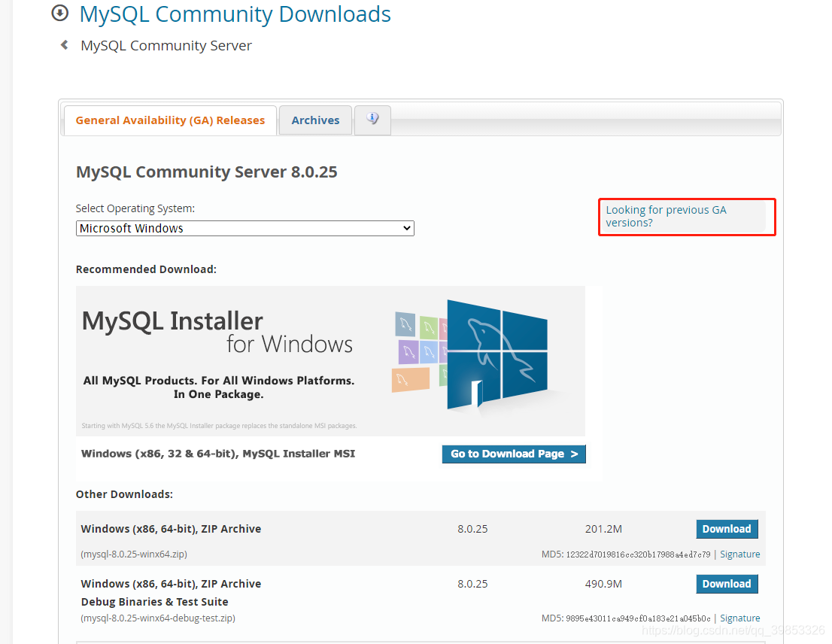
Task: Click the MD5 hash of the 490.9M archive
Action: point(638,618)
